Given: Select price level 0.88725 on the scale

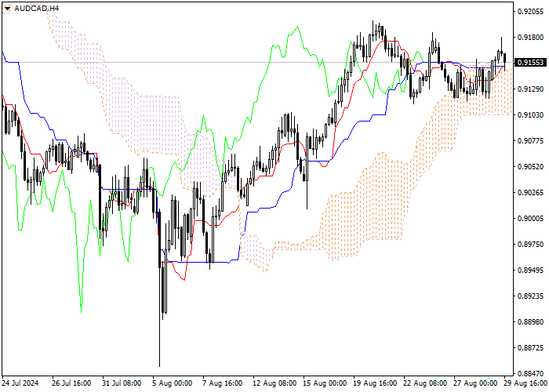Looking at the screenshot, I should tap(531, 348).
